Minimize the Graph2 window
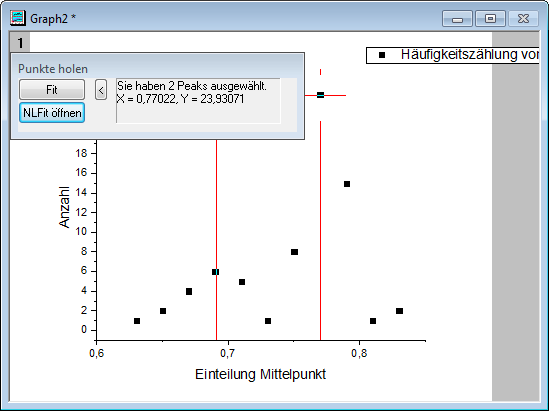549x411 pixels. click(x=458, y=19)
